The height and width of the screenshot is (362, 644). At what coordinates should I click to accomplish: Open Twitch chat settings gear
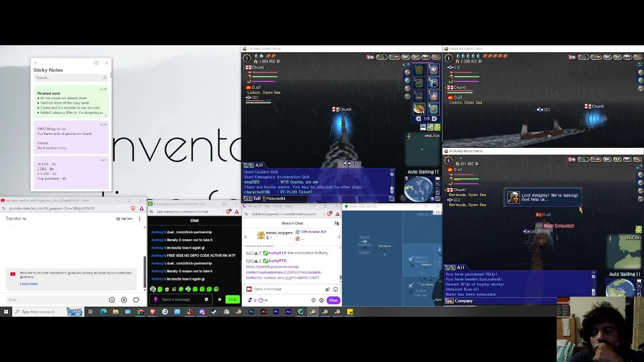(321, 300)
